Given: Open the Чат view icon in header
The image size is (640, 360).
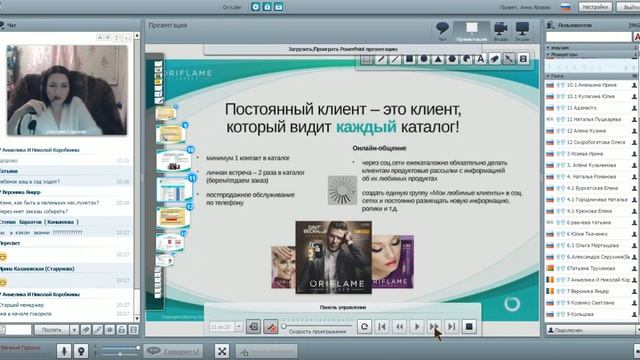Looking at the screenshot, I should [442, 31].
